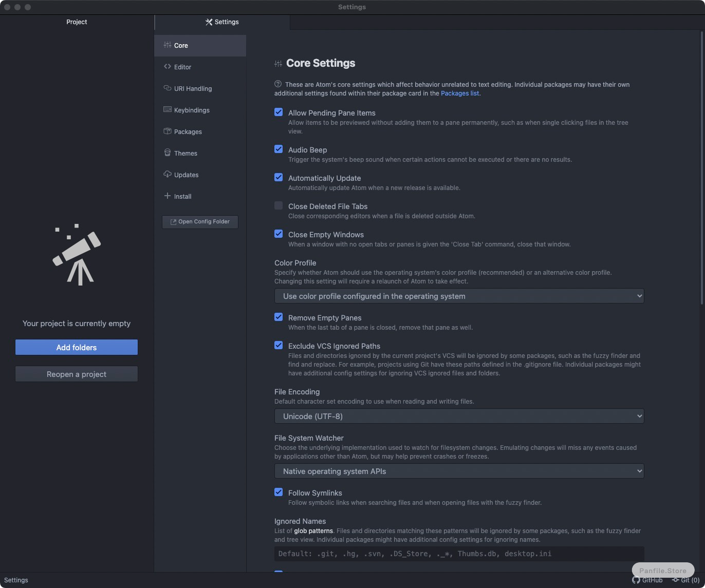The image size is (705, 588).
Task: Open the glob patterns link
Action: tap(313, 531)
